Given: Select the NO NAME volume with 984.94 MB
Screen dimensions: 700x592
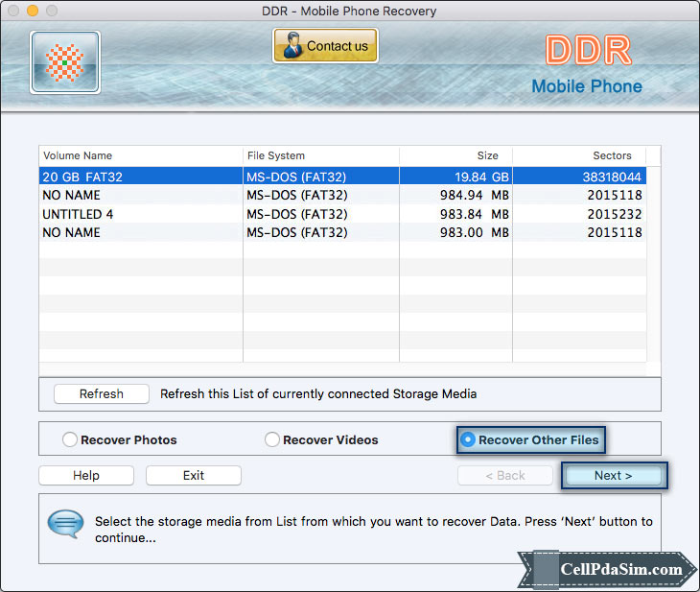Looking at the screenshot, I should point(342,195).
